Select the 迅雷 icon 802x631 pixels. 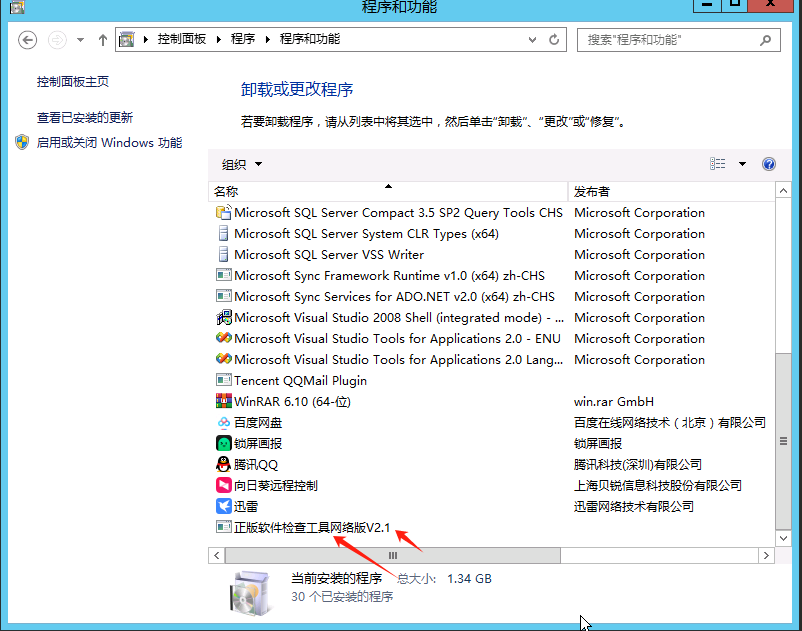(x=224, y=506)
